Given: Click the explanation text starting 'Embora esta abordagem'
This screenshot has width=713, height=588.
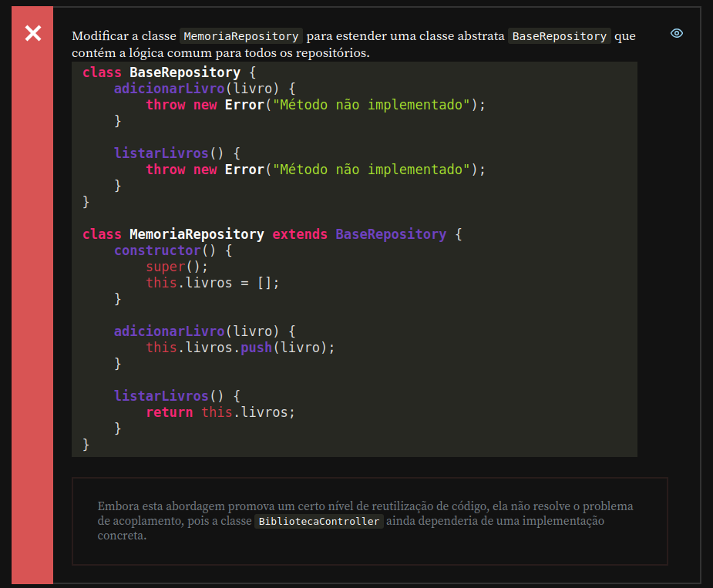Looking at the screenshot, I should (x=365, y=521).
